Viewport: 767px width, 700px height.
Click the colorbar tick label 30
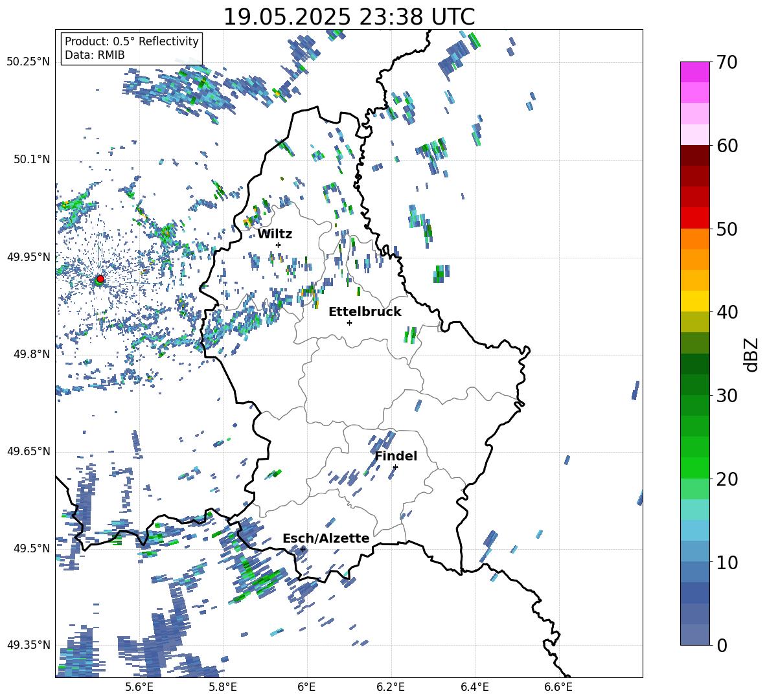(727, 396)
